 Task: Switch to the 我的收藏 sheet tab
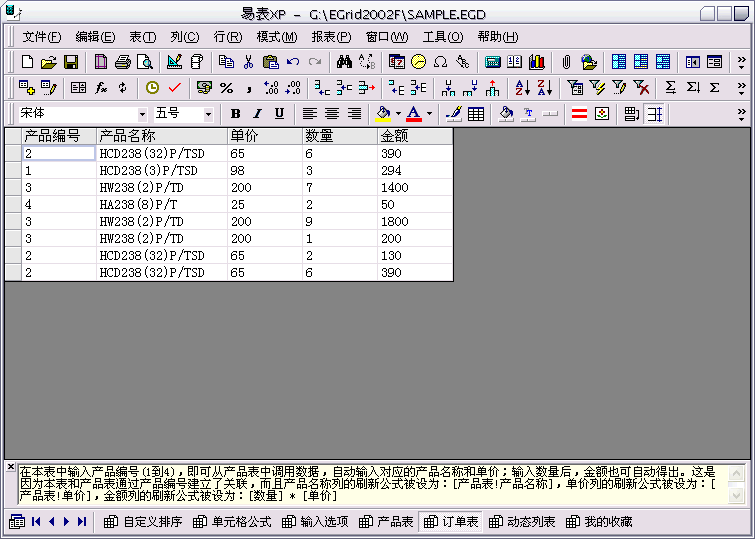599,522
